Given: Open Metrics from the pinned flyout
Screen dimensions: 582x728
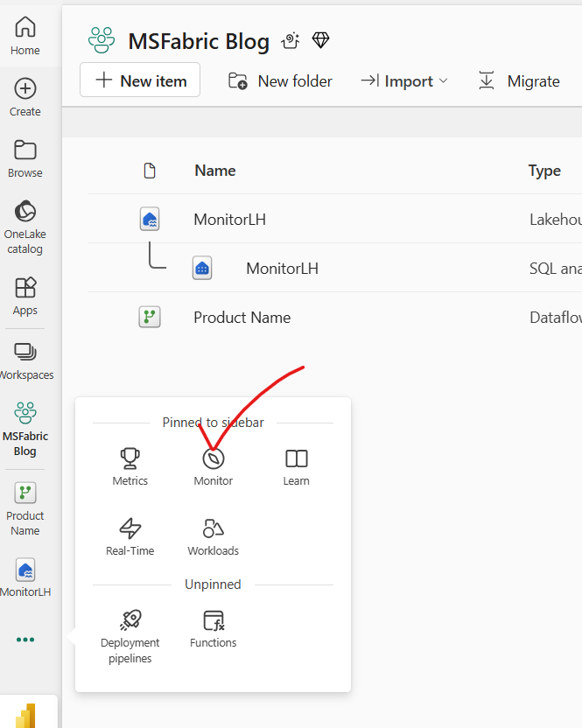Looking at the screenshot, I should point(130,466).
